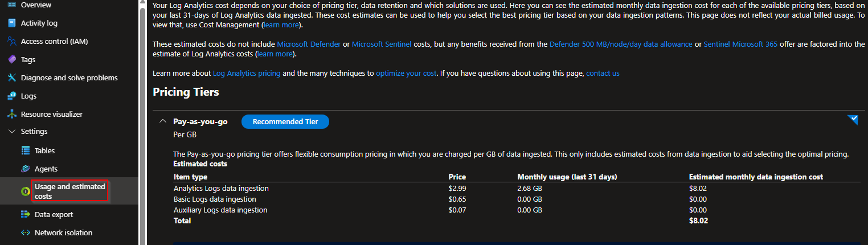Click the Agents icon

point(25,169)
